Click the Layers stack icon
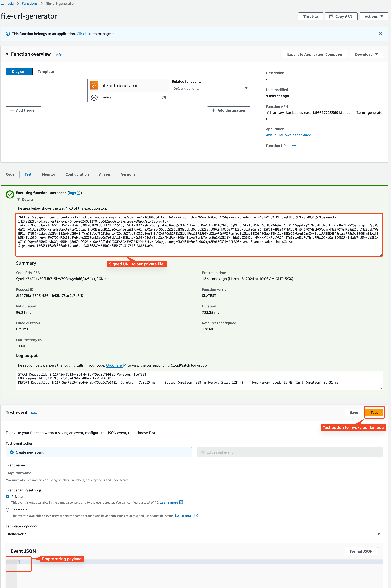Screen dimensions: 391x588 coord(94,97)
